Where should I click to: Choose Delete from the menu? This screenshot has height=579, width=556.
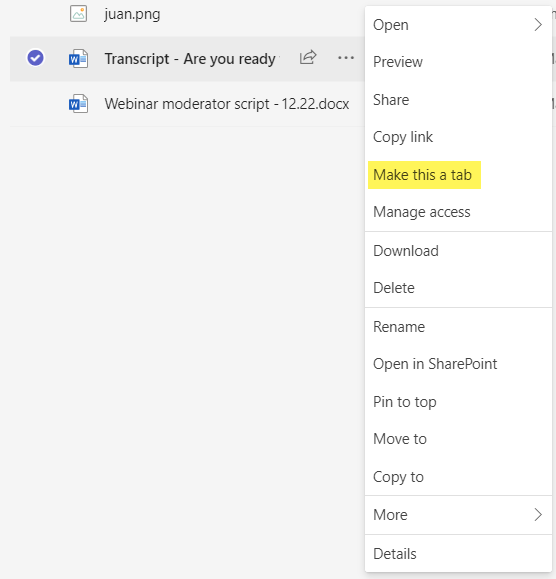coord(394,288)
